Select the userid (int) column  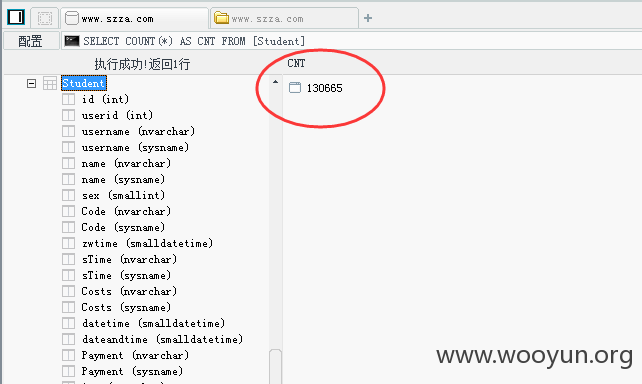(117, 115)
